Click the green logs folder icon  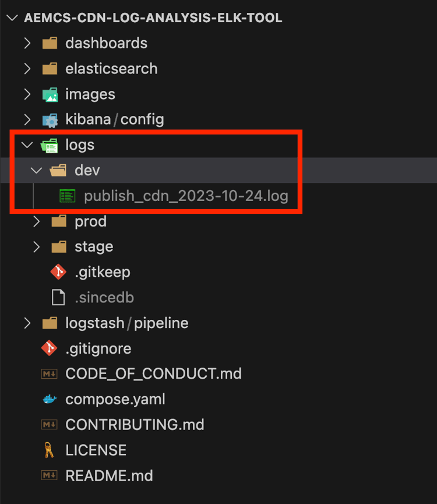pyautogui.click(x=50, y=145)
